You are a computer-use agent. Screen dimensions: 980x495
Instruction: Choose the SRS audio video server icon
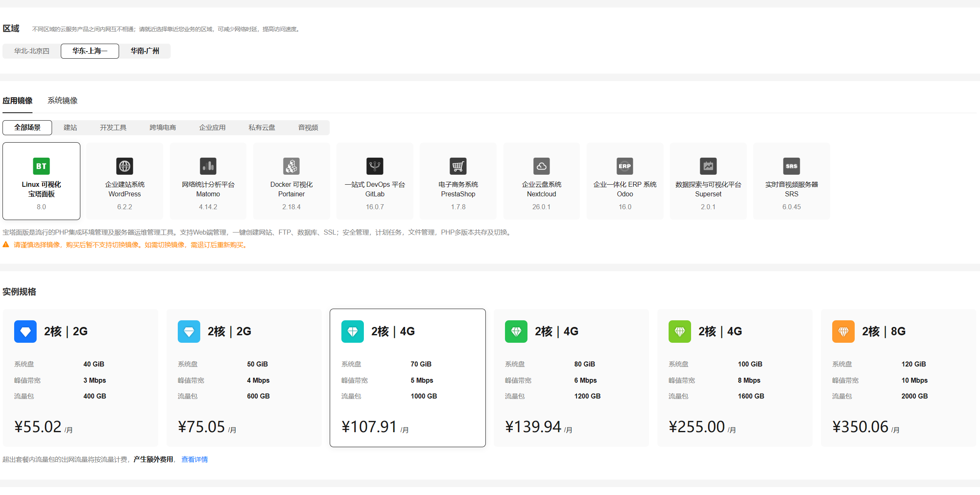(791, 166)
